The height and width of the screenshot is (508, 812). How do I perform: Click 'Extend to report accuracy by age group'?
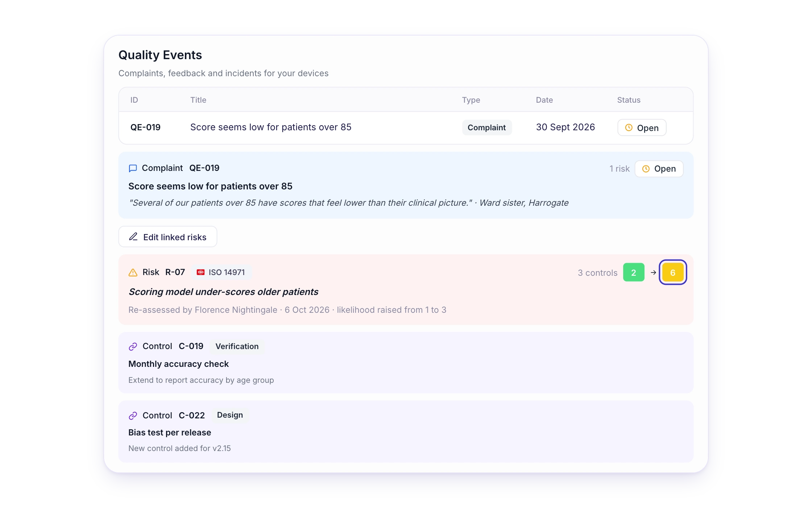[x=201, y=380]
